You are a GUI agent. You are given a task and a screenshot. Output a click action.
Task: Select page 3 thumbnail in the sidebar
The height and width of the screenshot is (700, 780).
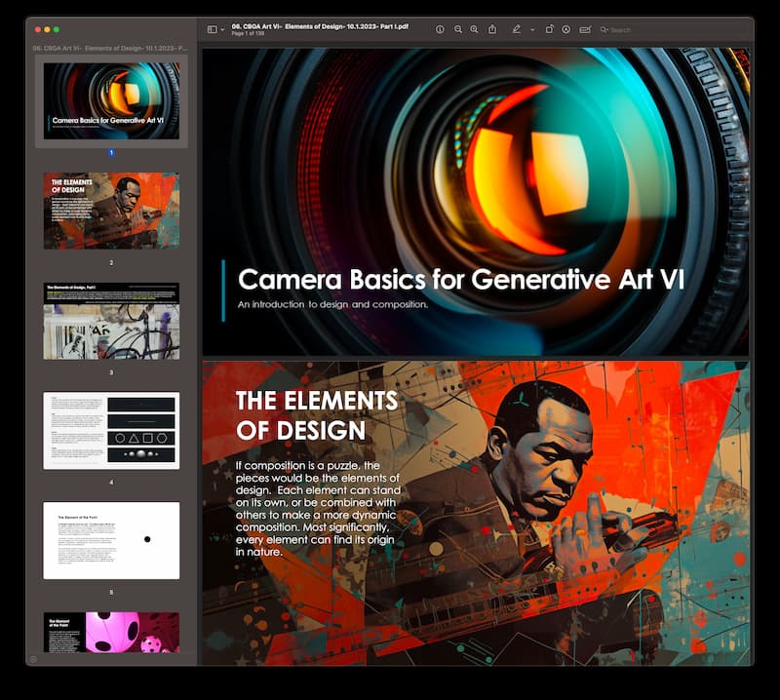point(111,321)
